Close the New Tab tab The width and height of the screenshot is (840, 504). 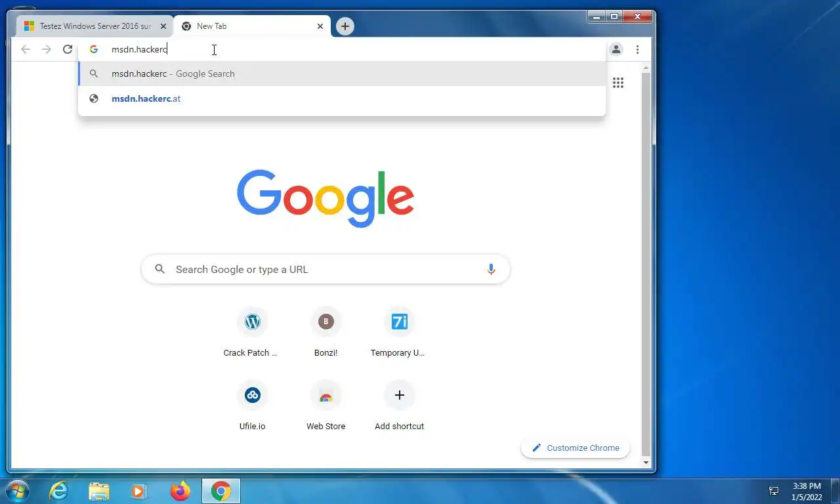point(320,26)
